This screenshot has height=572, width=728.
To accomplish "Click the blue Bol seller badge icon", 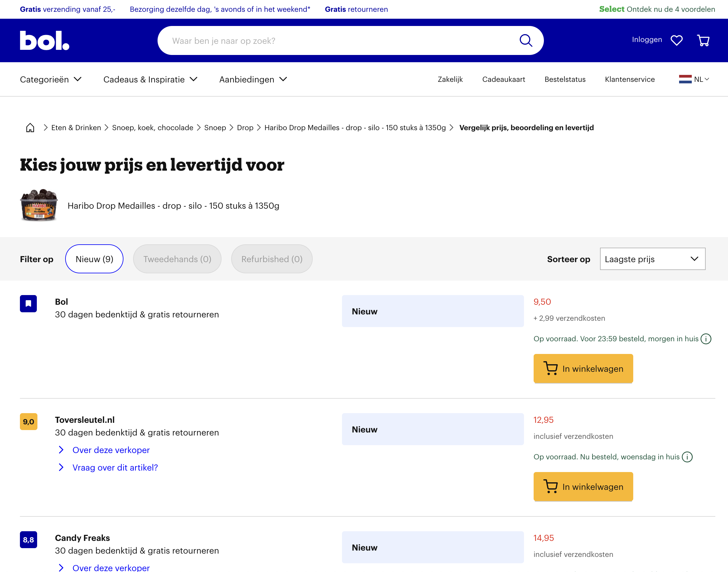I will (x=28, y=304).
